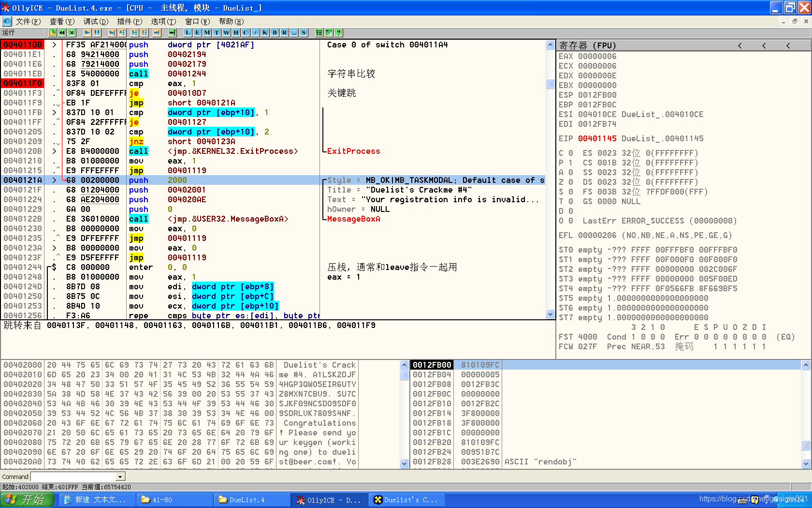Image resolution: width=812 pixels, height=508 pixels.
Task: Open Handles window with H button
Action: 236,32
